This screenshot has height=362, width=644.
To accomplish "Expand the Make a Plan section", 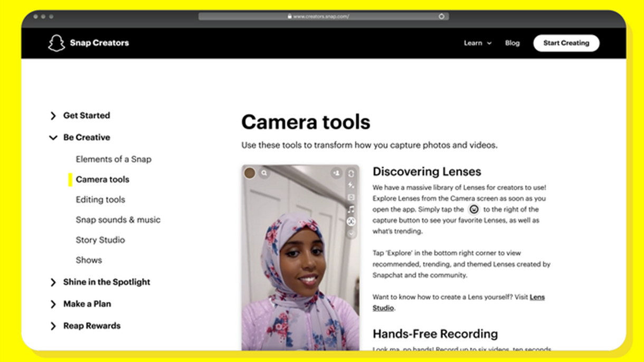I will (53, 304).
